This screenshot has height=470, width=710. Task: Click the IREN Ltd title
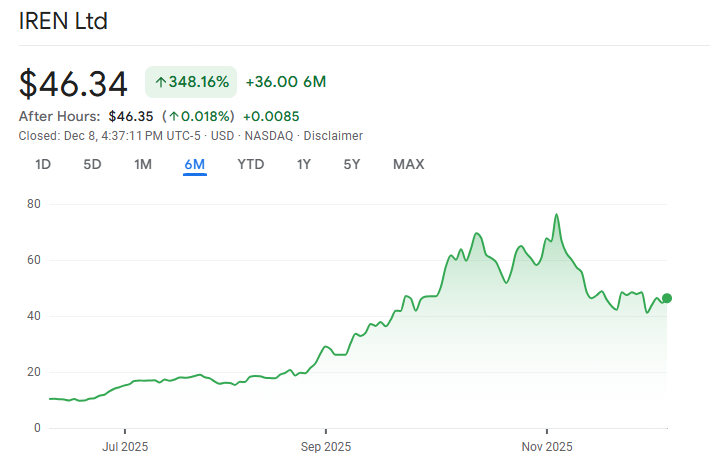(x=63, y=21)
